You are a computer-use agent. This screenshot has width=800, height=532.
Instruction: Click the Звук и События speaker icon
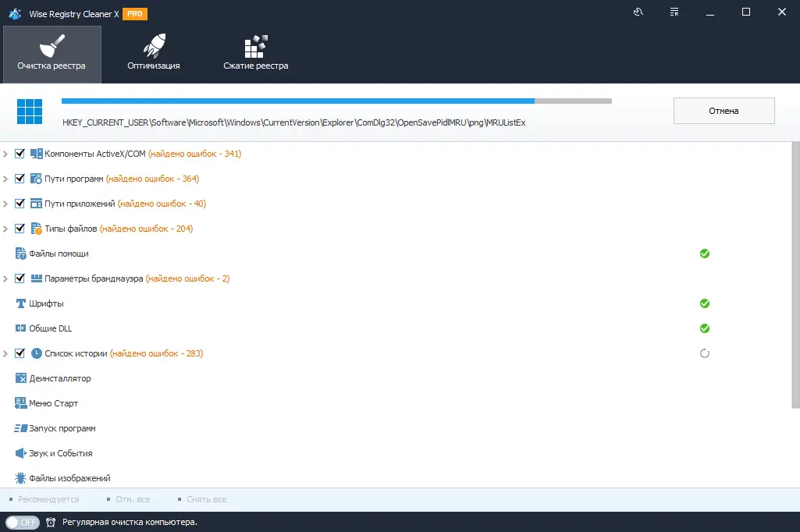[21, 453]
